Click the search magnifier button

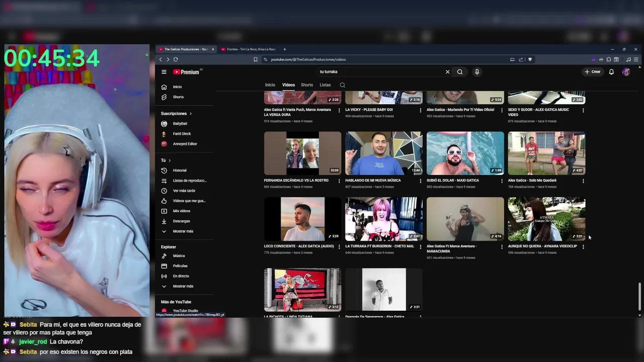[x=460, y=72]
